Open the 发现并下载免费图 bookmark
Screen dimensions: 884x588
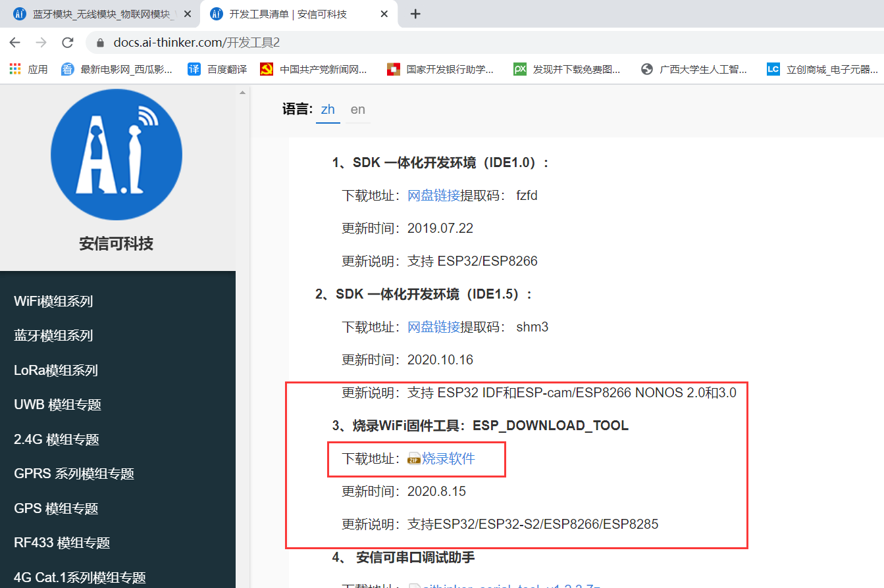coord(567,69)
